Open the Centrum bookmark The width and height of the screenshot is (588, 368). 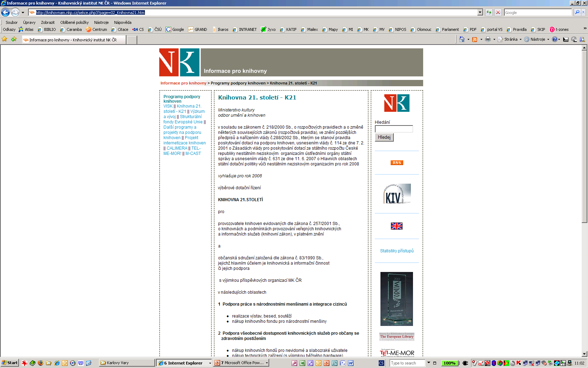97,29
